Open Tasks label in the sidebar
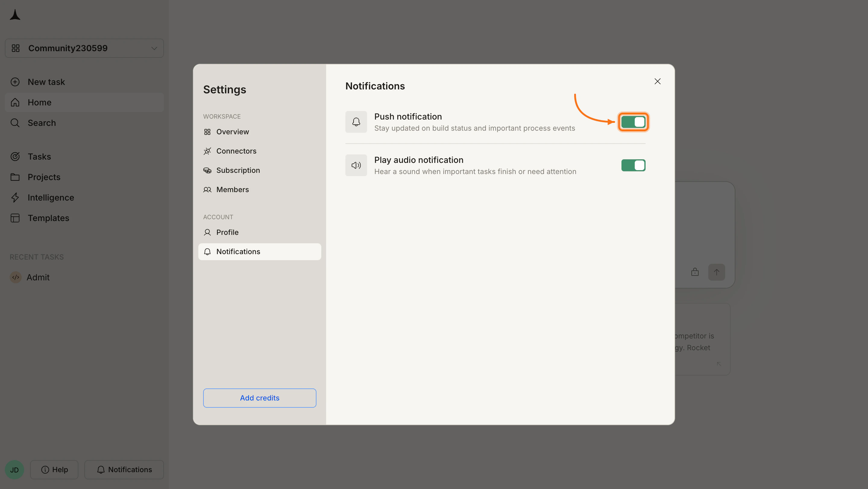 [39, 157]
